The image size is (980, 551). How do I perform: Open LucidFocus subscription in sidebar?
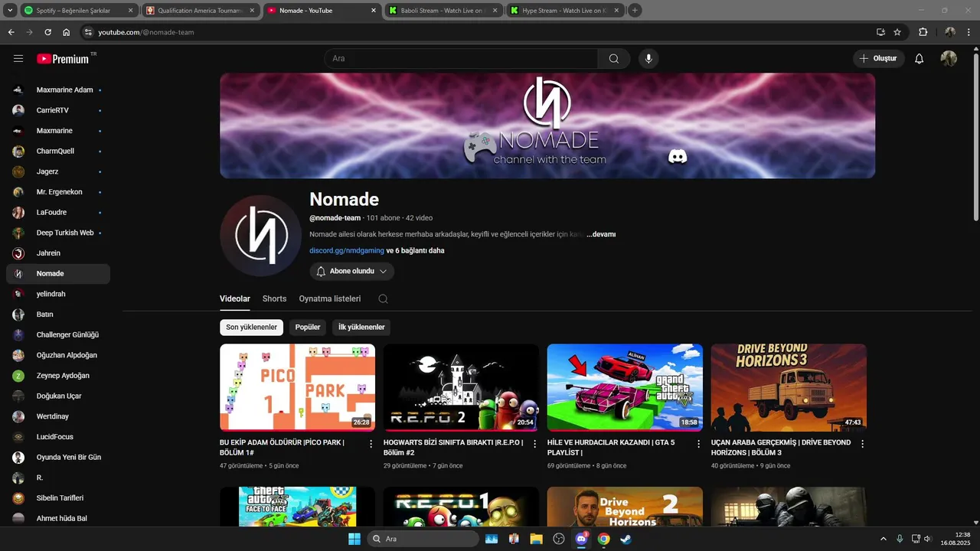point(58,437)
